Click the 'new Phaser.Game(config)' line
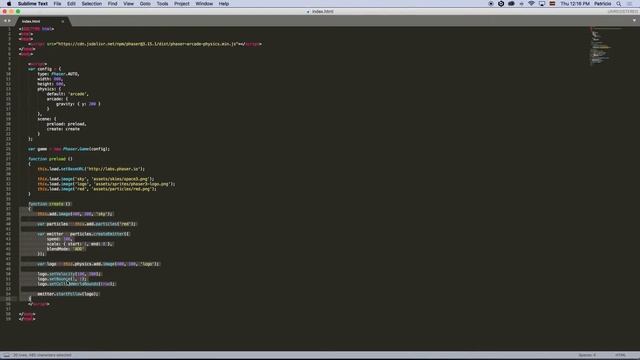640x360 pixels. tap(69, 149)
